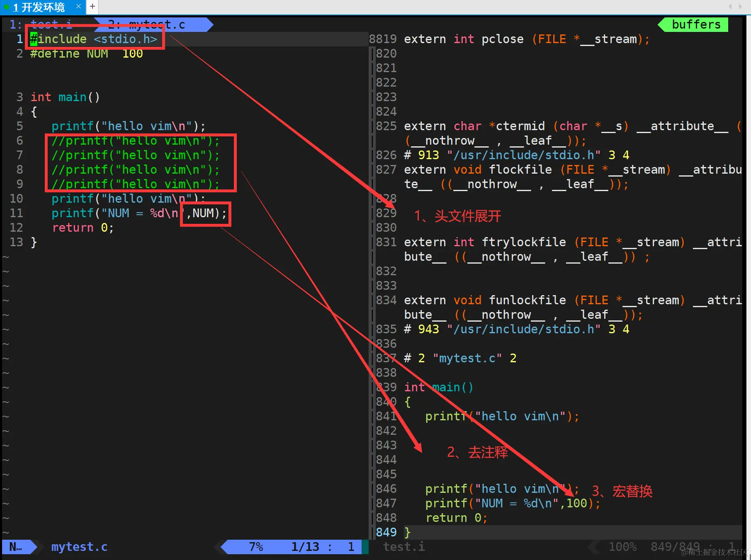751x560 pixels.
Task: Click the buffers label in tabline
Action: (x=696, y=24)
